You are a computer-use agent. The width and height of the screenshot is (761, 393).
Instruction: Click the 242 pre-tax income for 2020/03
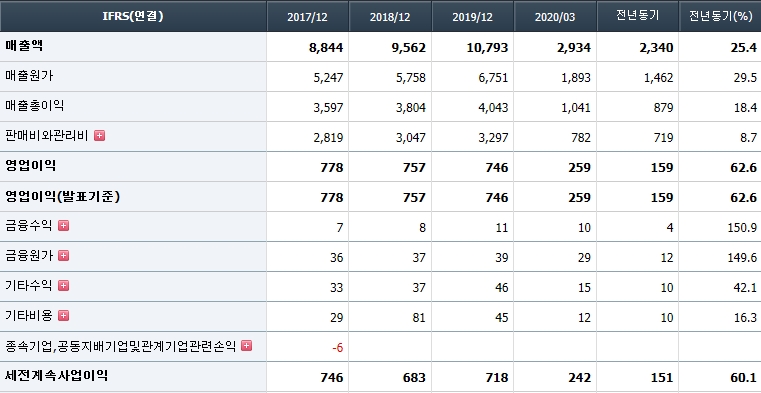[579, 377]
